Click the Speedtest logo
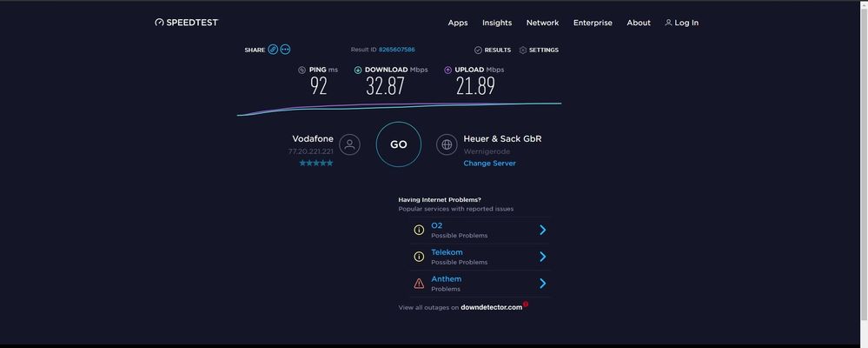 [x=187, y=23]
